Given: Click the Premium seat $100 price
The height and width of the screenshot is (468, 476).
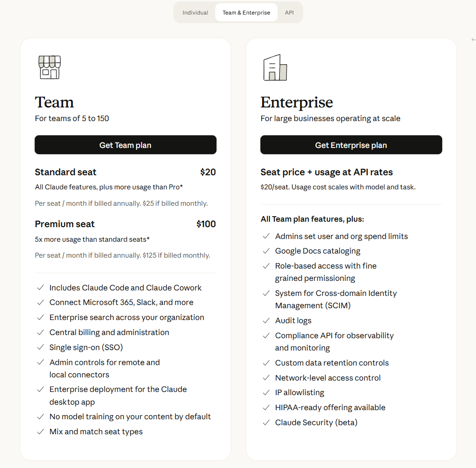Looking at the screenshot, I should click(206, 224).
